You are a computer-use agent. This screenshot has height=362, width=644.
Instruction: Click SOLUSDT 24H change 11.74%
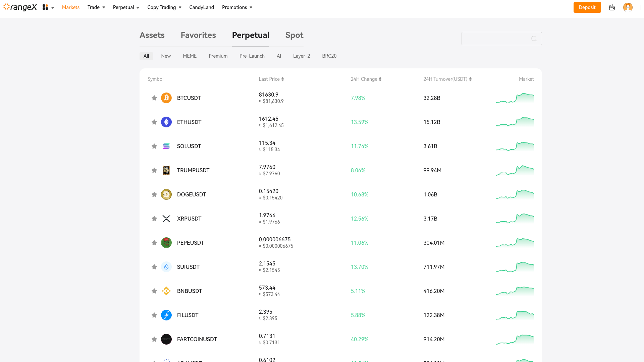tap(360, 146)
